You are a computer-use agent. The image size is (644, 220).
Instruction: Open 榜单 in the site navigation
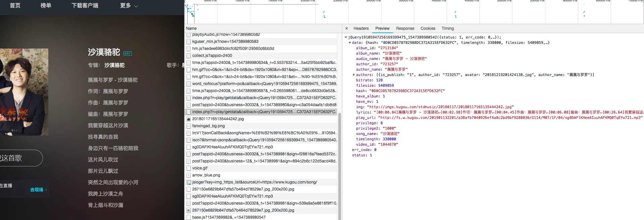[x=46, y=6]
